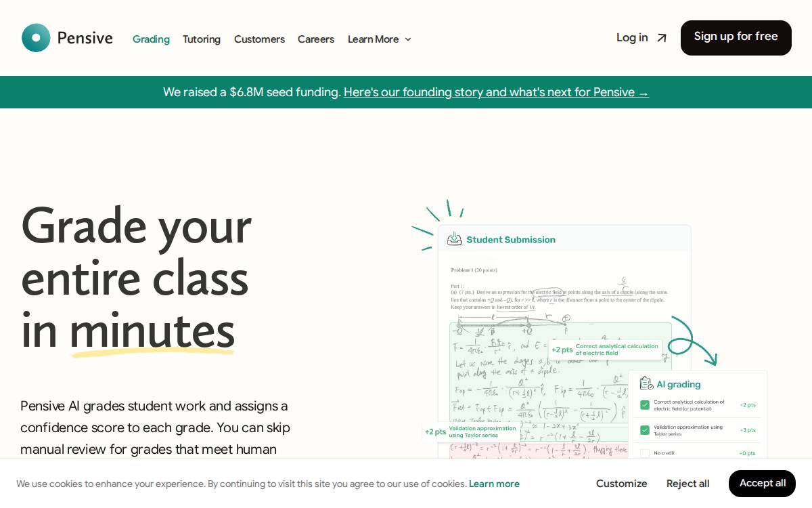
Task: Click the Customize cookies button
Action: pyautogui.click(x=622, y=484)
